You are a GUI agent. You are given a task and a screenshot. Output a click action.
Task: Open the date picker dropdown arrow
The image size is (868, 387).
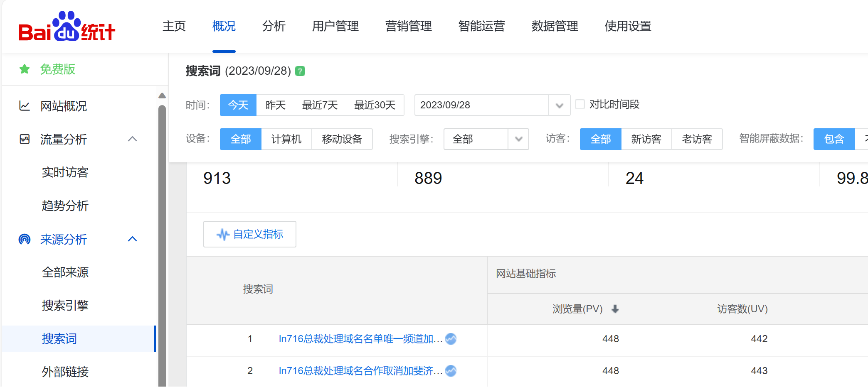point(560,105)
